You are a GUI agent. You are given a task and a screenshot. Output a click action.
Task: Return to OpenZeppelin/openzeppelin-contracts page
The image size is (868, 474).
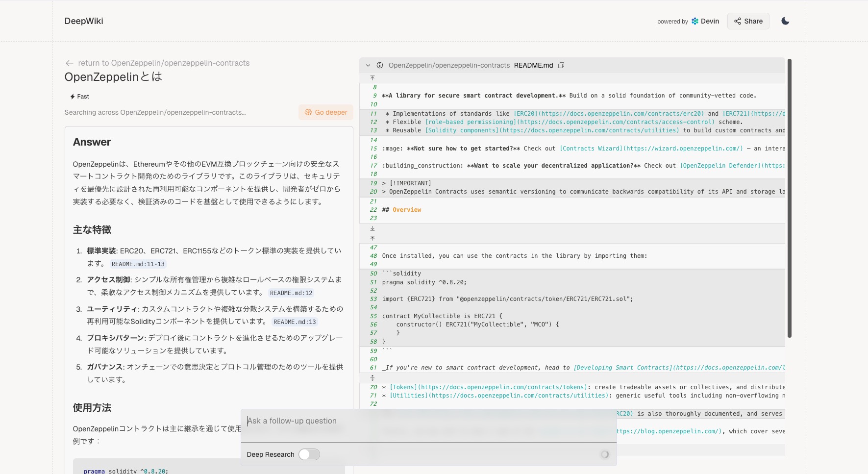[164, 63]
